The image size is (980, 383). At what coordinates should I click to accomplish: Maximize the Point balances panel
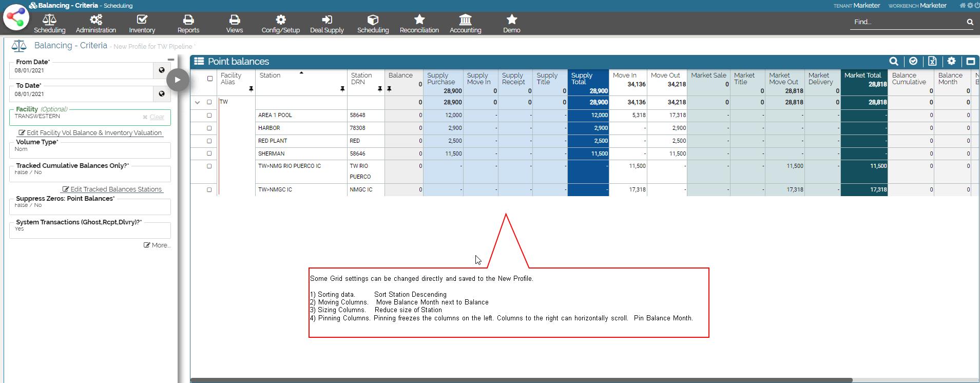pyautogui.click(x=970, y=62)
